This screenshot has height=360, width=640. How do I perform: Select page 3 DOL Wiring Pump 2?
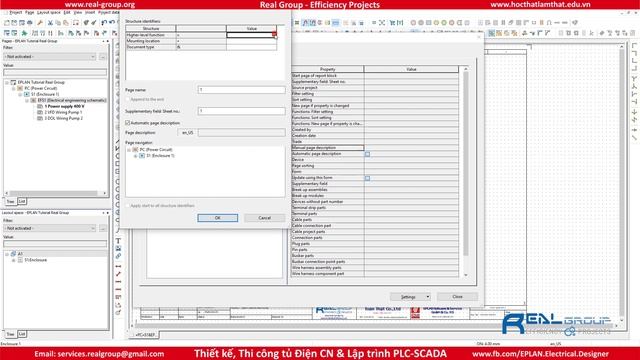tap(63, 118)
